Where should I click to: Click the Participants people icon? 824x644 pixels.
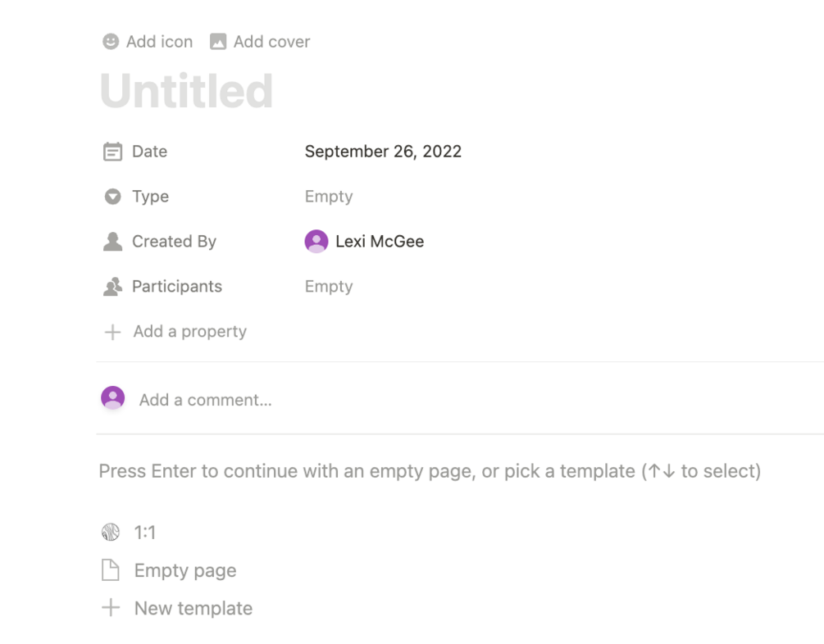[x=112, y=287]
